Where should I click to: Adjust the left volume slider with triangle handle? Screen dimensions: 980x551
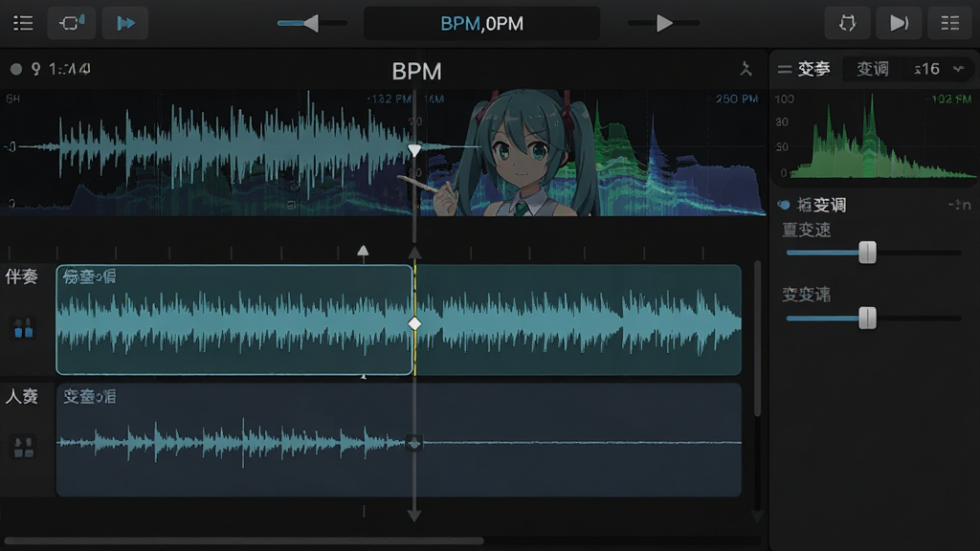pos(311,23)
